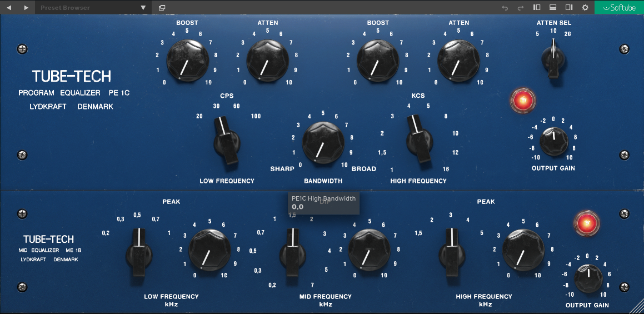Toggle the bottom panel layout icon
Image resolution: width=644 pixels, height=314 pixels.
tap(553, 7)
